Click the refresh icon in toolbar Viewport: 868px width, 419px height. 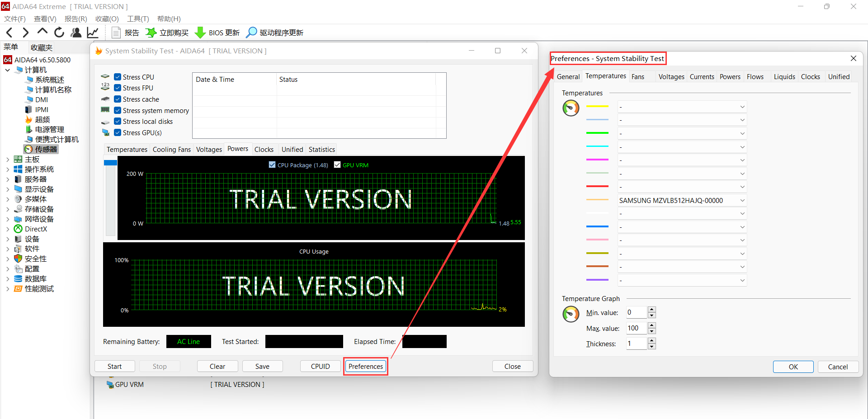click(59, 33)
